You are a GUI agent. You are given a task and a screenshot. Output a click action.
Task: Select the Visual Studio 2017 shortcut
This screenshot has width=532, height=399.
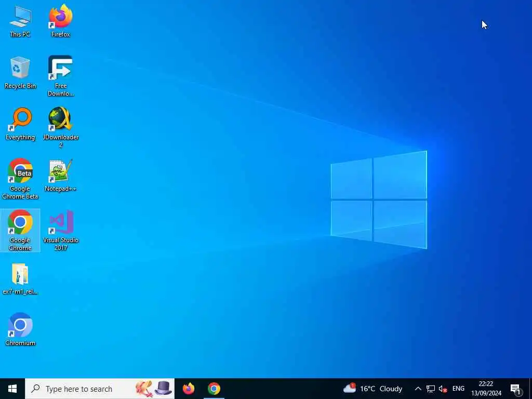click(61, 231)
